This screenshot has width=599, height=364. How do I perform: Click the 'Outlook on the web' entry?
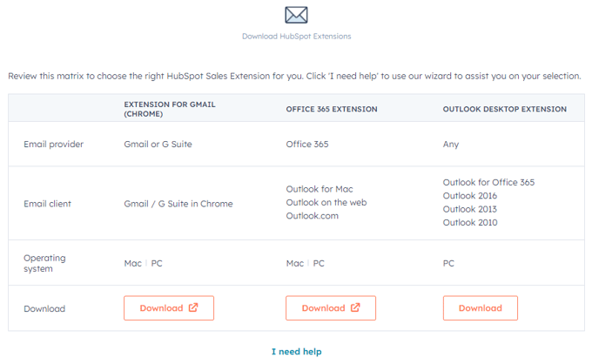click(x=326, y=202)
